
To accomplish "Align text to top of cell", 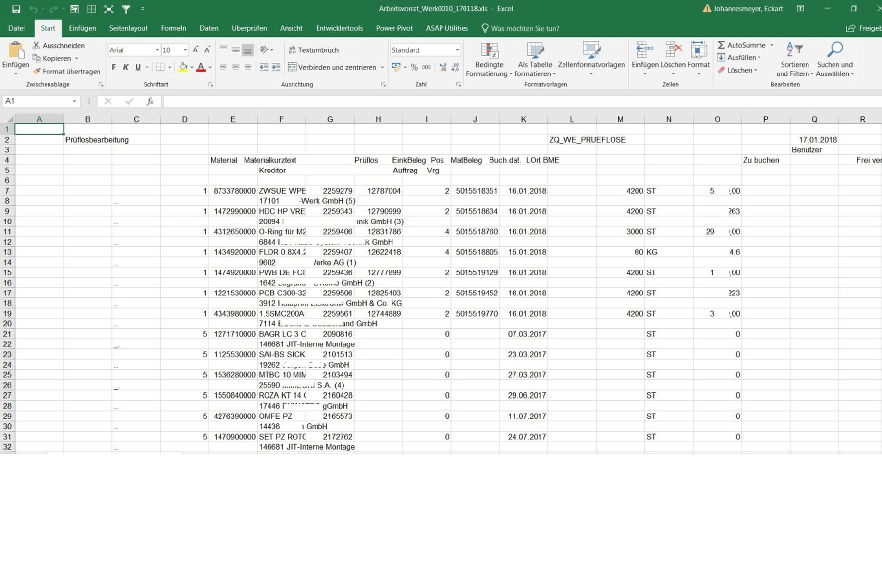I will (223, 49).
